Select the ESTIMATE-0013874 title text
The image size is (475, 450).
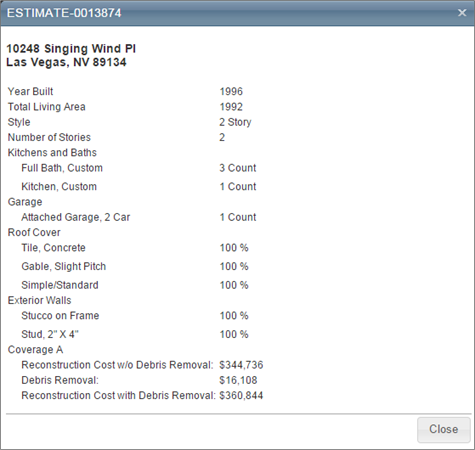tap(64, 13)
